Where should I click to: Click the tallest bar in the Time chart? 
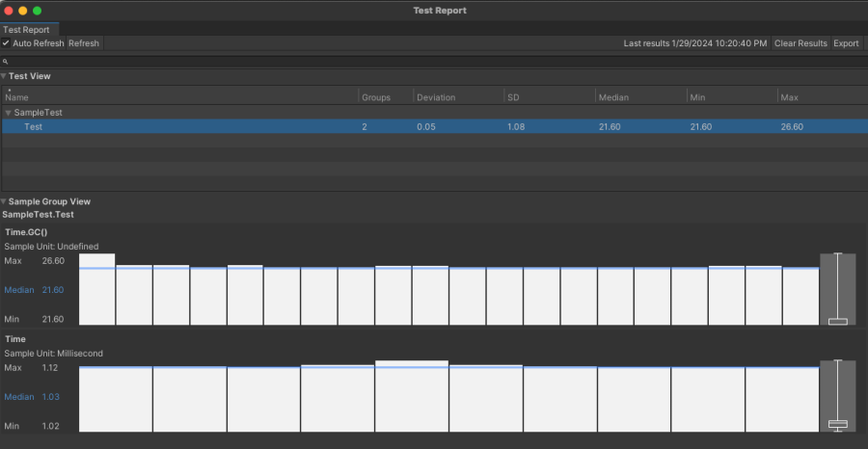click(411, 396)
